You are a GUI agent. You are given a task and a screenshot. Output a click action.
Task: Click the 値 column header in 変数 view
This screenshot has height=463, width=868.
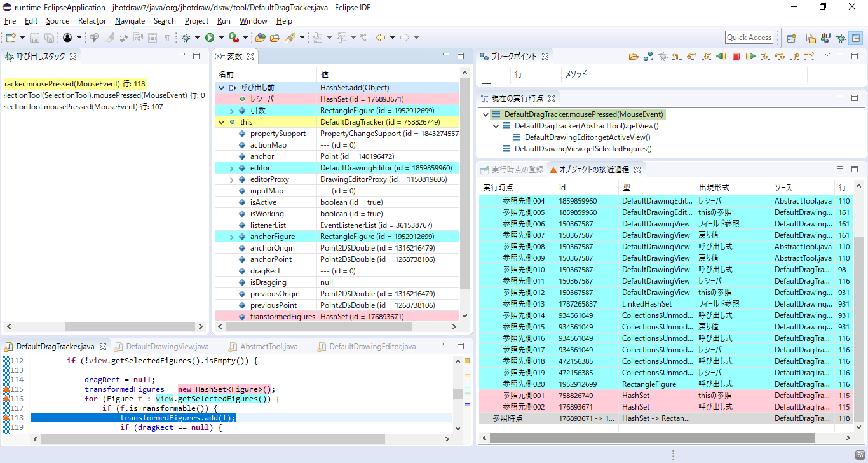point(387,74)
